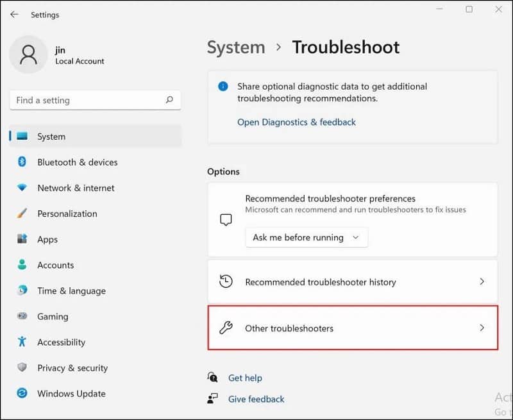Select the Accessibility icon
The width and height of the screenshot is (513, 420).
[x=21, y=342]
